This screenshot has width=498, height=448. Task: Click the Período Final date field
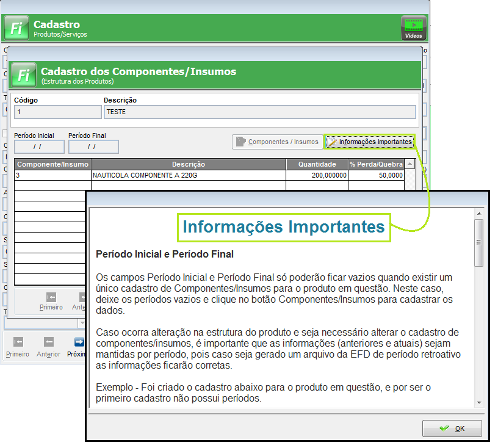(93, 146)
